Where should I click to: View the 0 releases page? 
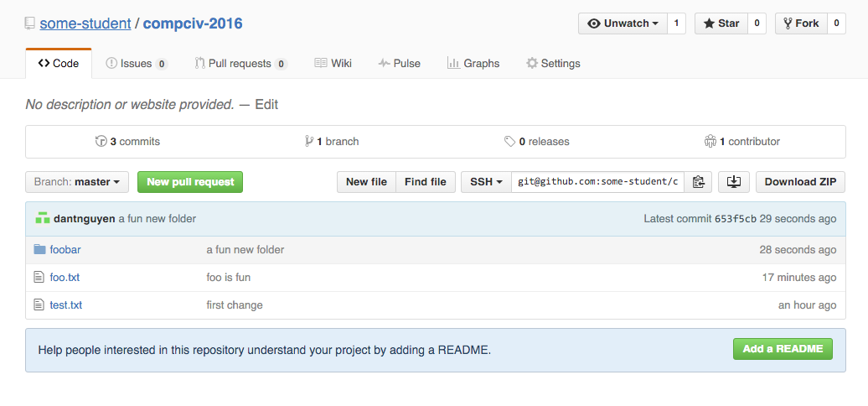(536, 141)
